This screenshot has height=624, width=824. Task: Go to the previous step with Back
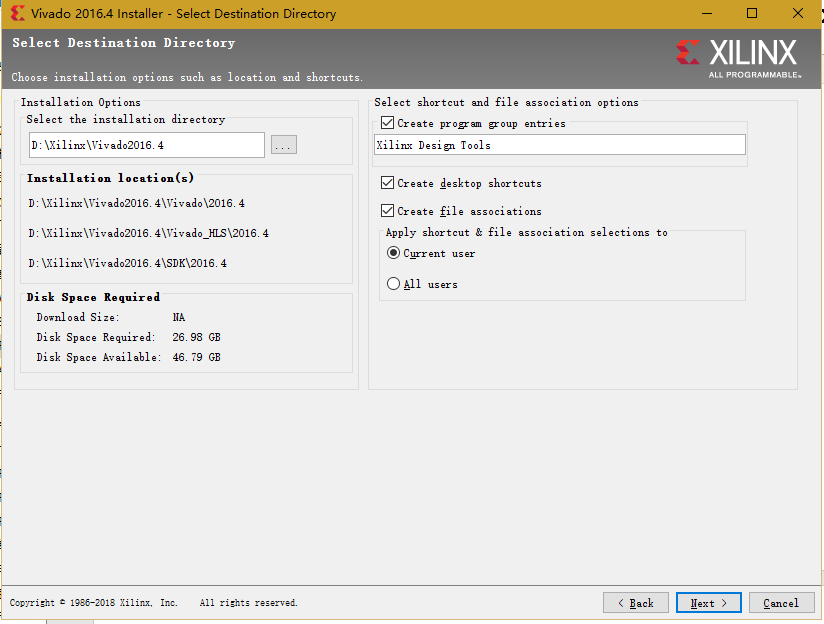pos(635,603)
